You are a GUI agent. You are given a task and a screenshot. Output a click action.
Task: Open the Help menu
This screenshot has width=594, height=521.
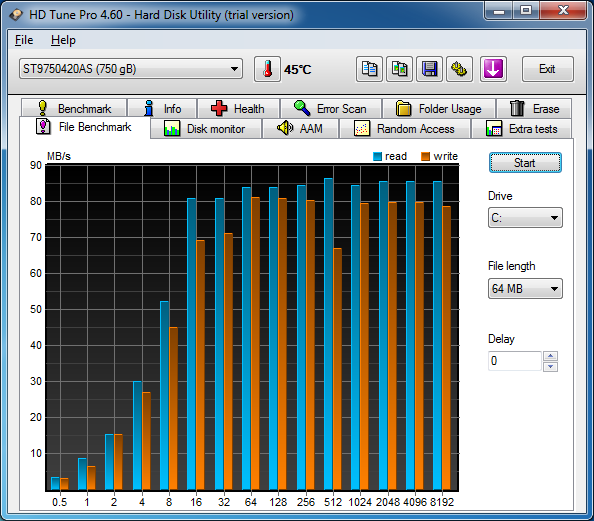point(63,40)
